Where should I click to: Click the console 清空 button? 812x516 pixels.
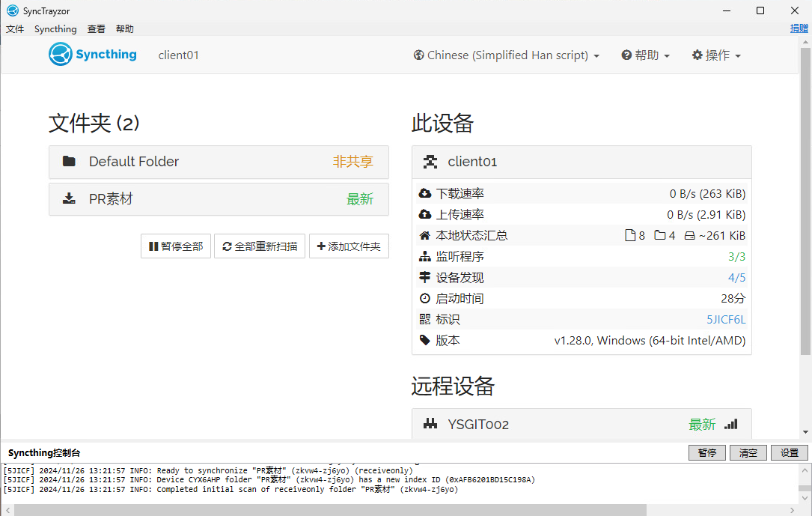[748, 453]
